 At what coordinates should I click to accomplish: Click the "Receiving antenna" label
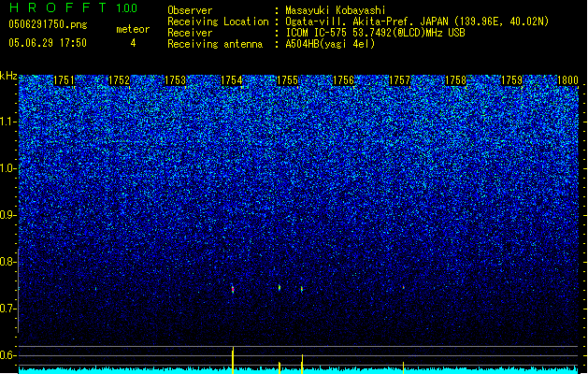pos(215,44)
